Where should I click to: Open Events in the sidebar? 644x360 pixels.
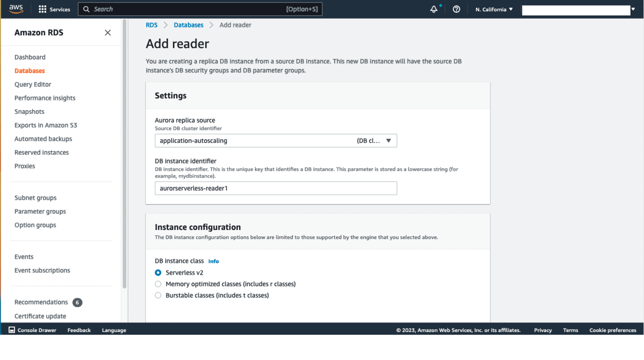(x=24, y=257)
